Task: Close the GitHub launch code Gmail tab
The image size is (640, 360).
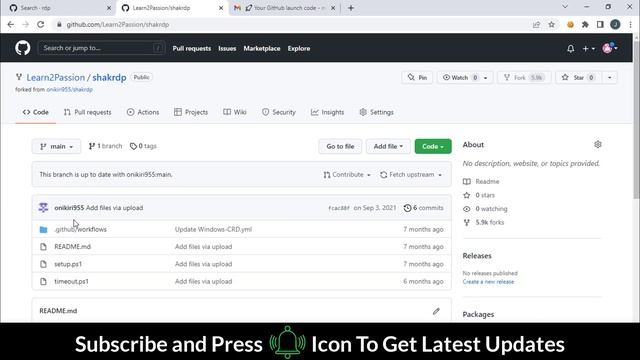Action: click(333, 8)
